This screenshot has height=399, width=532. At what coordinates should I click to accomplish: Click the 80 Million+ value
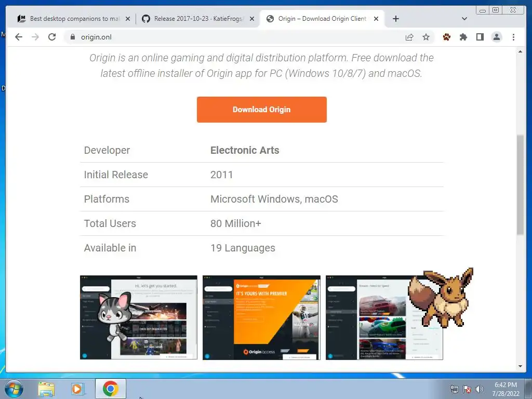[x=236, y=223]
